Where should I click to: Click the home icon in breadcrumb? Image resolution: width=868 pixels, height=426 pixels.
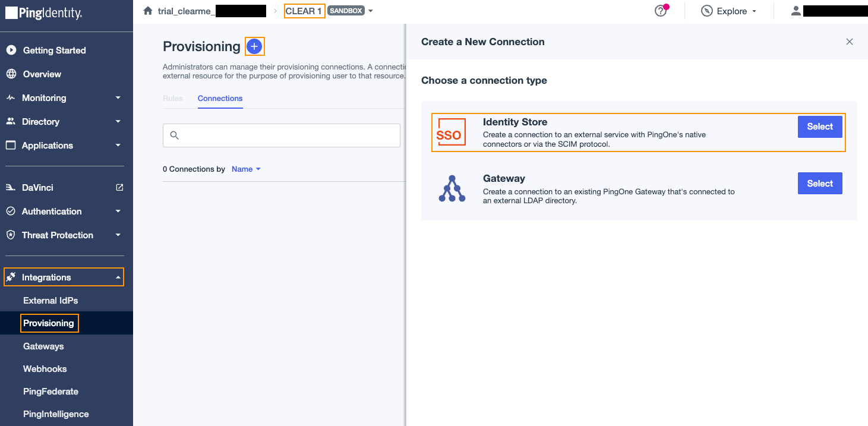point(148,11)
